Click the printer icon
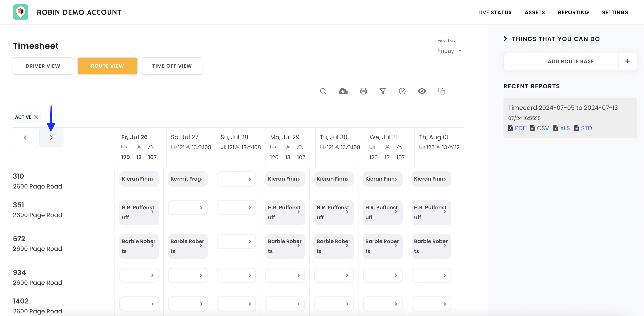The image size is (644, 316). (363, 91)
